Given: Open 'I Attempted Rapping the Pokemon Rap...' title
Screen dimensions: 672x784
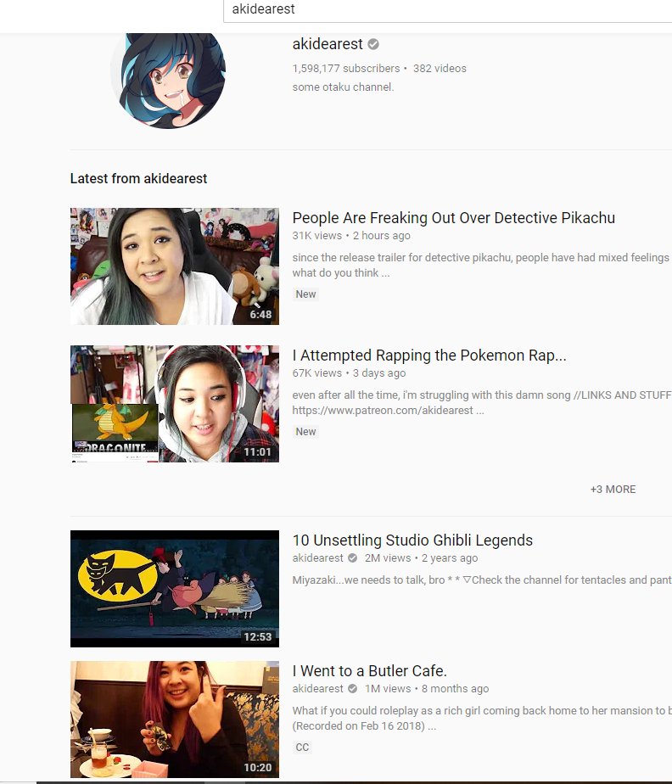Looking at the screenshot, I should (429, 356).
